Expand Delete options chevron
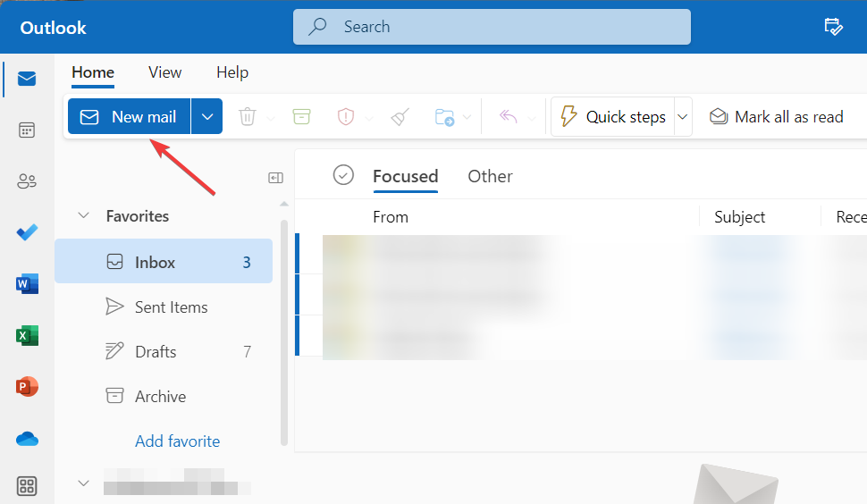Image resolution: width=867 pixels, height=504 pixels. (271, 118)
